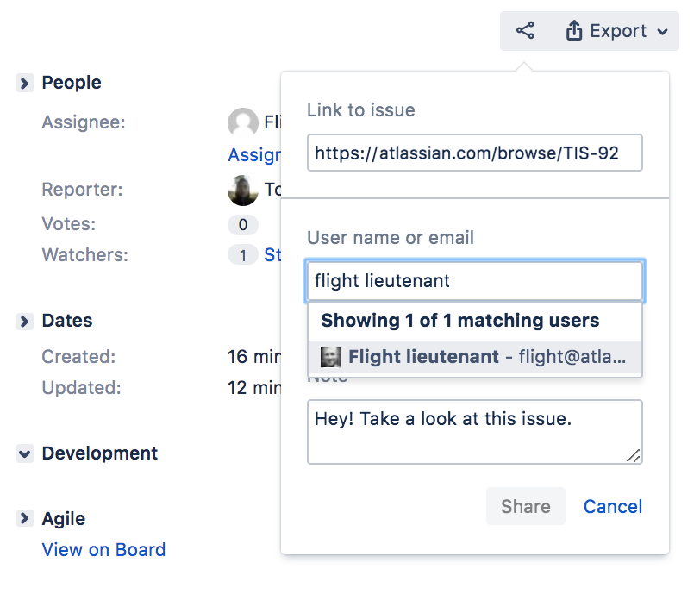Click the assignee avatar icon
Viewport: 700px width, 594px height.
pos(243,122)
